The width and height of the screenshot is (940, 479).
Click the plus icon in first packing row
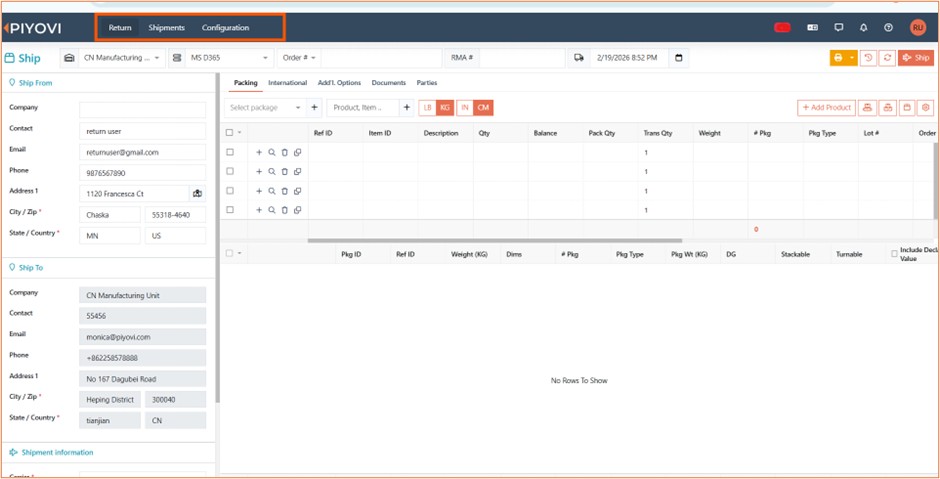[259, 152]
